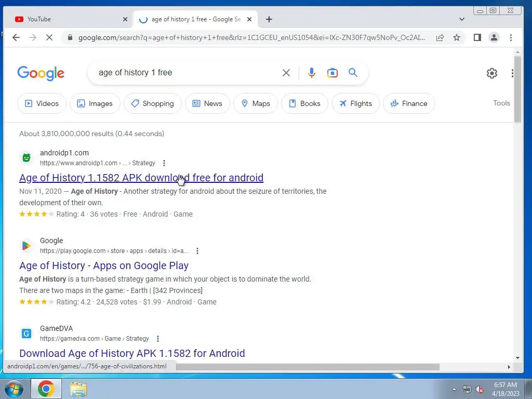Click the horizontal scrollbar right arrow
The image size is (532, 399).
coord(509,367)
